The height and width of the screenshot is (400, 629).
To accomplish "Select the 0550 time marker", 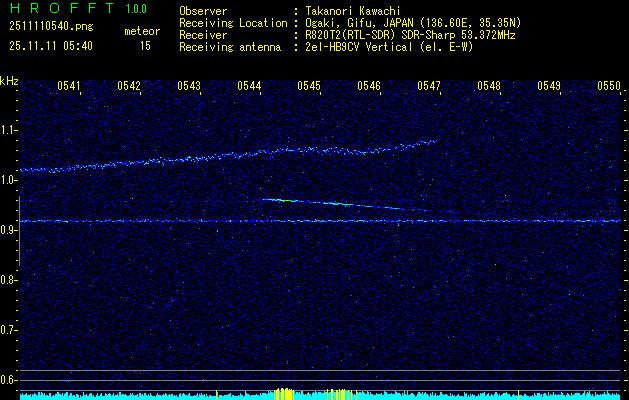I will 609,86.
